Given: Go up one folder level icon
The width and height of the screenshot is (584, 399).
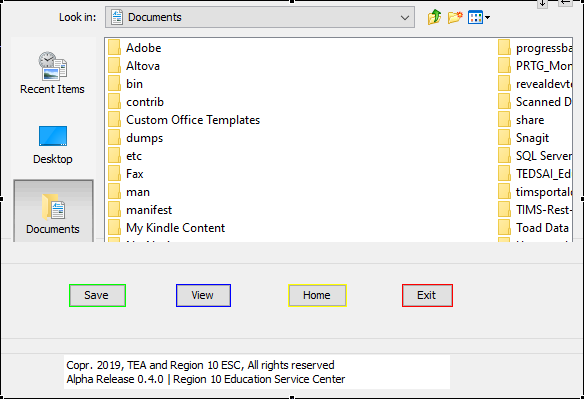Looking at the screenshot, I should (x=434, y=17).
